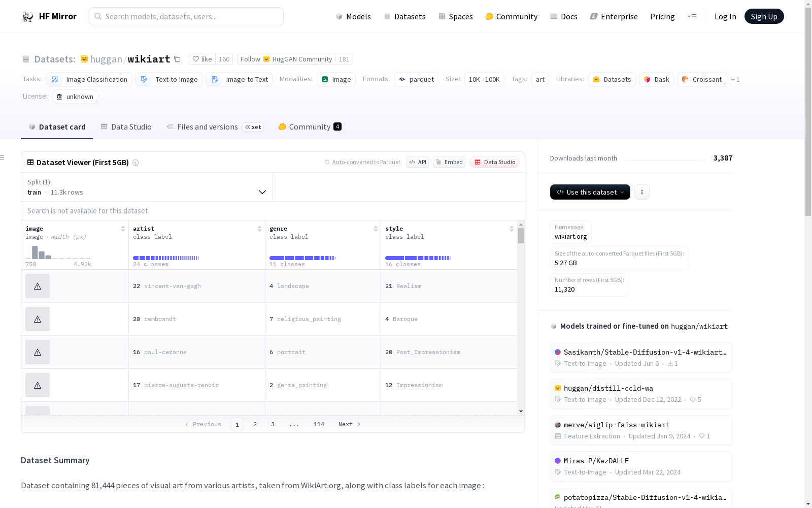The width and height of the screenshot is (812, 508).
Task: Open the more navigation menu icon
Action: [x=692, y=16]
